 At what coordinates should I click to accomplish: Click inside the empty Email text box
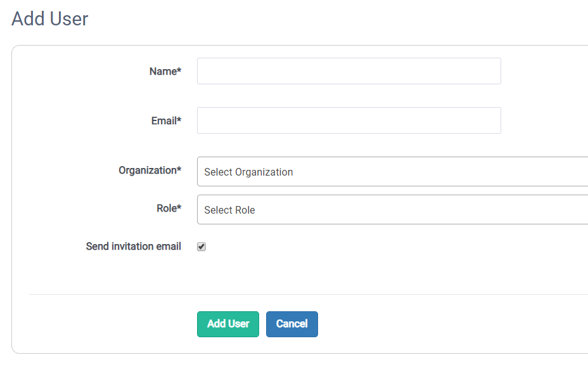point(348,120)
